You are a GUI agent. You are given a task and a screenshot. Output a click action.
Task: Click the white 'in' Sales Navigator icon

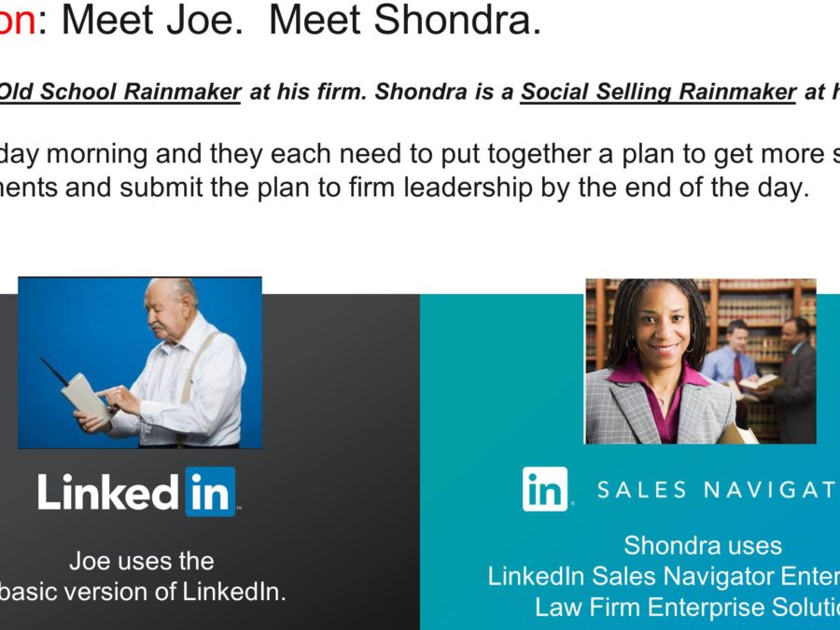point(545,488)
